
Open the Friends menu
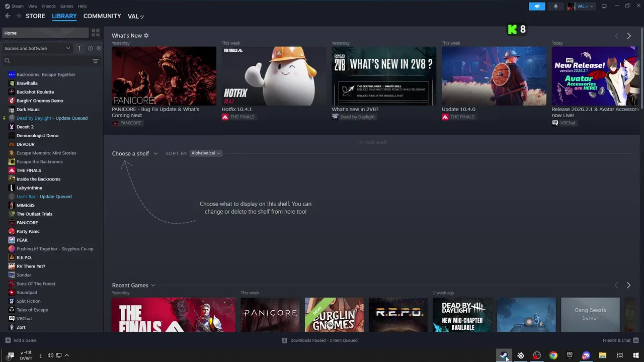pyautogui.click(x=49, y=6)
